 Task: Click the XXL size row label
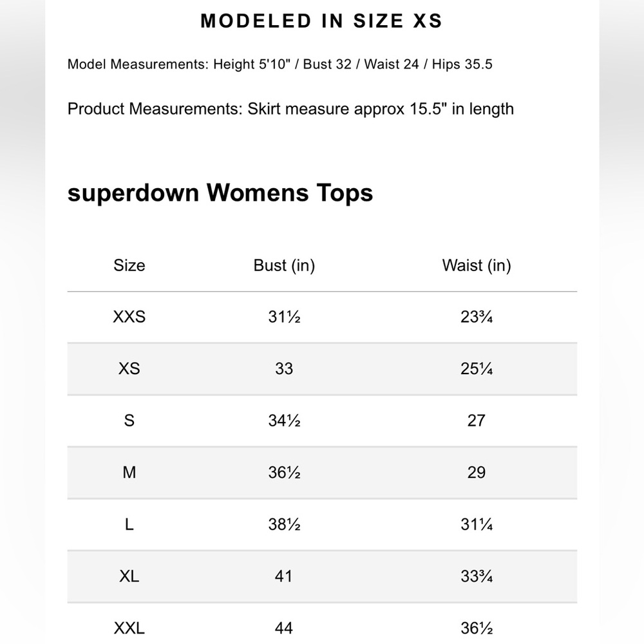click(x=129, y=628)
